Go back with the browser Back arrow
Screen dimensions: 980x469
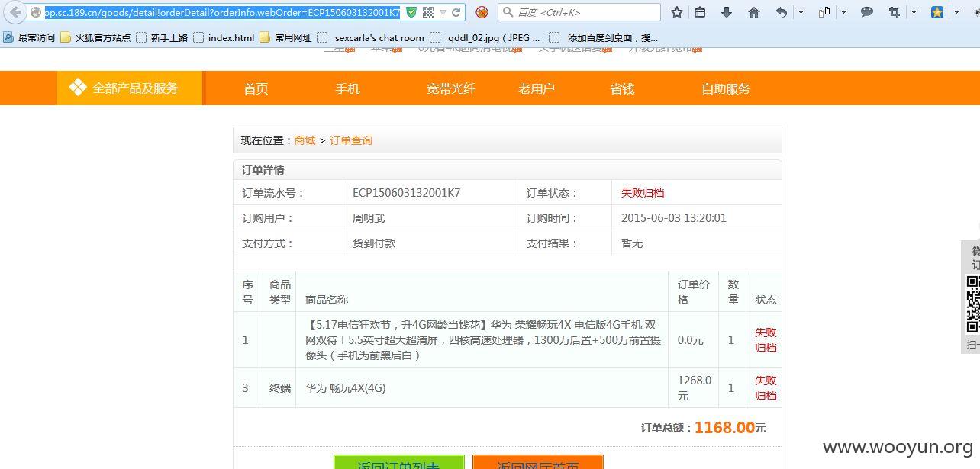point(15,12)
